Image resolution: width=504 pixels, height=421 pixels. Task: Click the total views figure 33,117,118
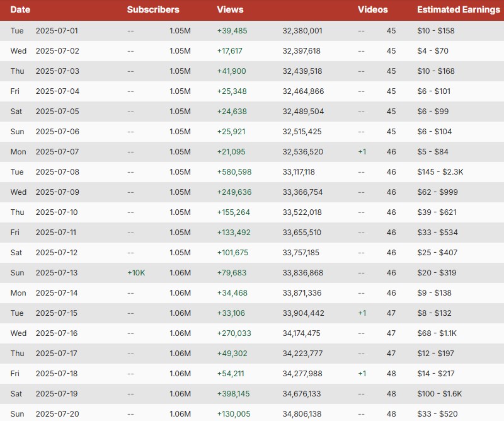point(299,172)
